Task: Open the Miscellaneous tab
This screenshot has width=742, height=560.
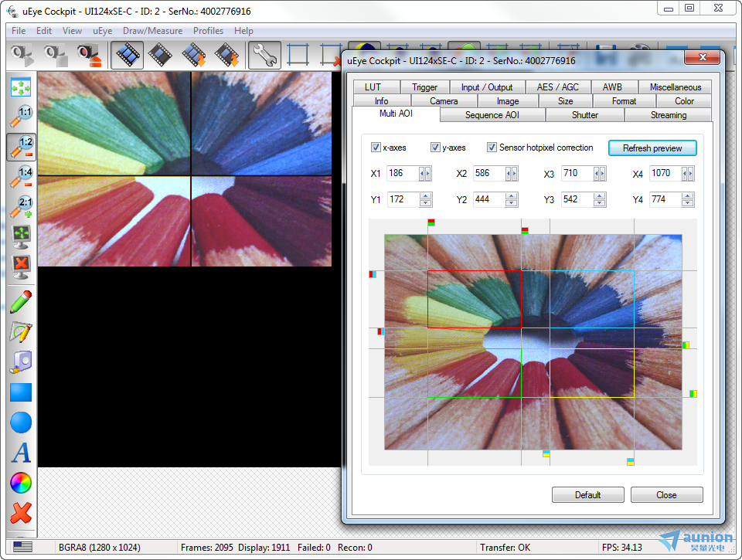Action: pyautogui.click(x=676, y=87)
